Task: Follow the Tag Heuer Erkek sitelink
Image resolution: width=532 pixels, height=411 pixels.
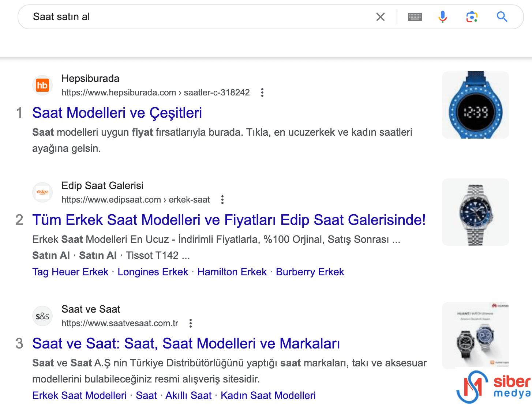Action: pyautogui.click(x=70, y=272)
